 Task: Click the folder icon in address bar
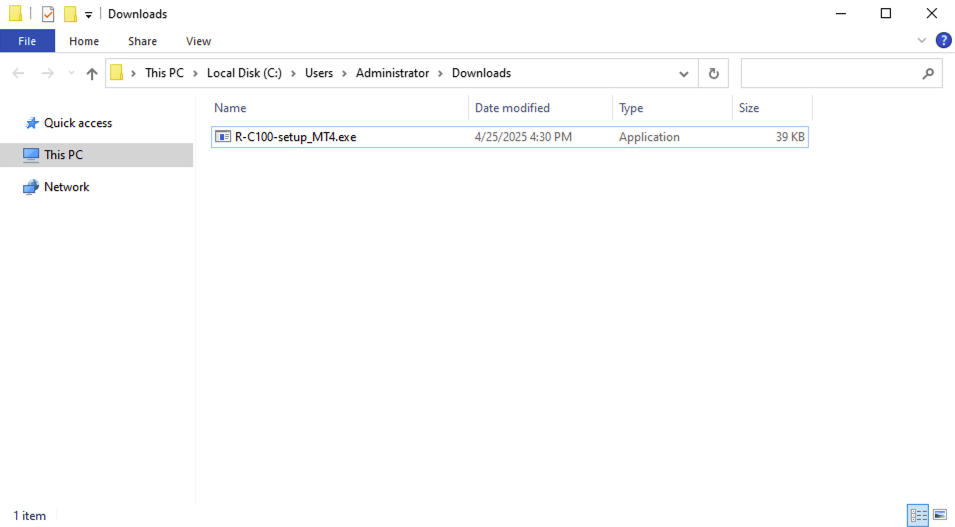[x=116, y=73]
